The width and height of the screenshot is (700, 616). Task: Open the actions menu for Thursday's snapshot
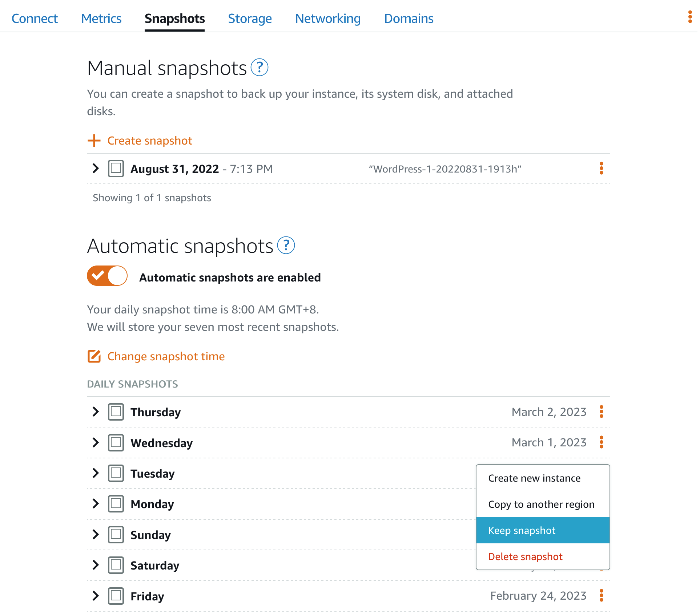coord(602,412)
